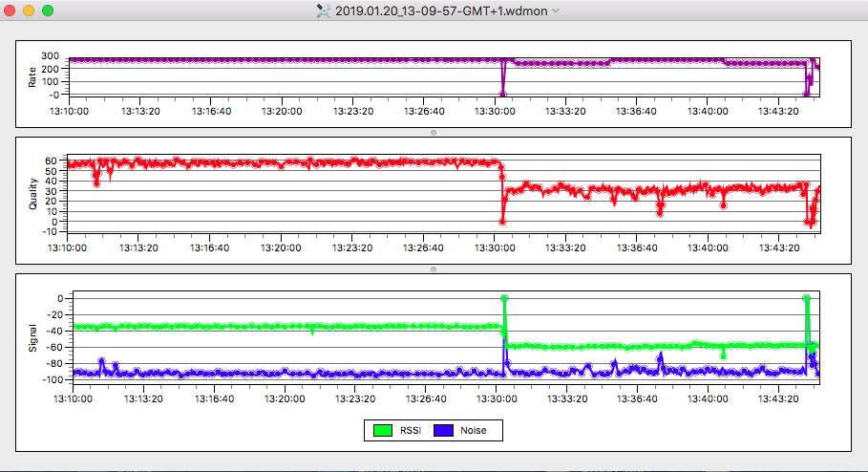Viewport: 868px width, 472px height.
Task: Click the Noise spike marker near 13:11
Action: (x=102, y=361)
